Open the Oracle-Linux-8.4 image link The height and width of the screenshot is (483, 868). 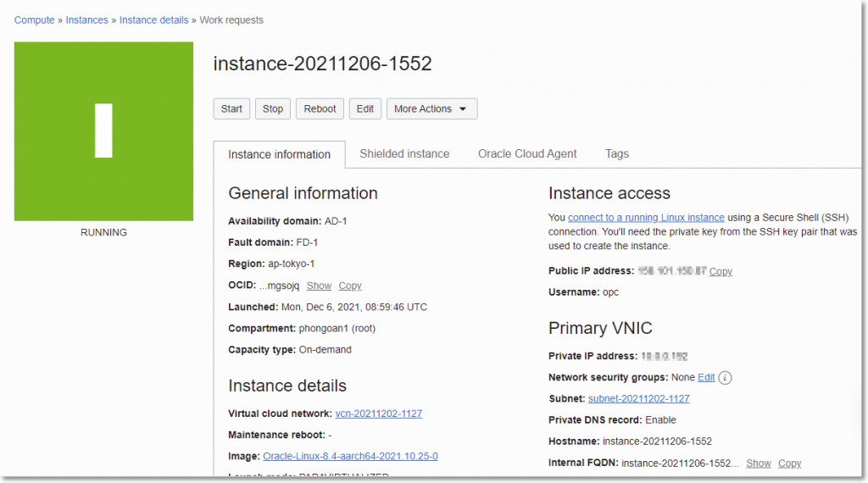coord(350,457)
